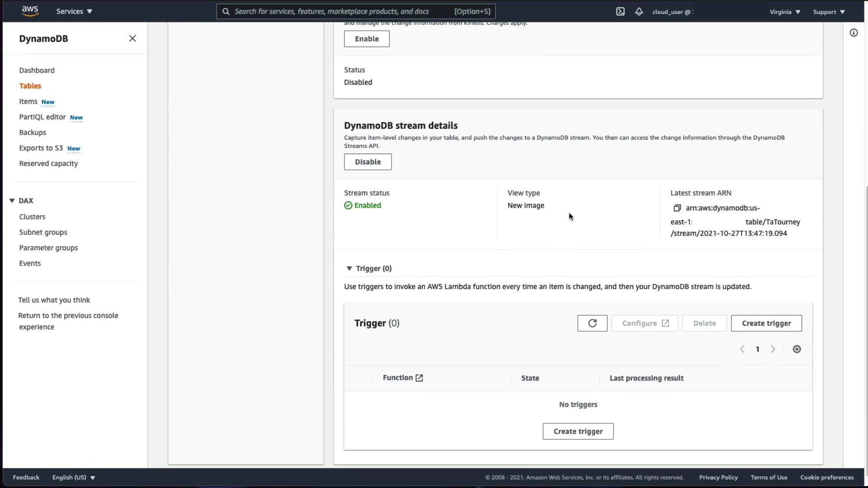Open trigger table preferences gear
868x488 pixels.
(797, 349)
